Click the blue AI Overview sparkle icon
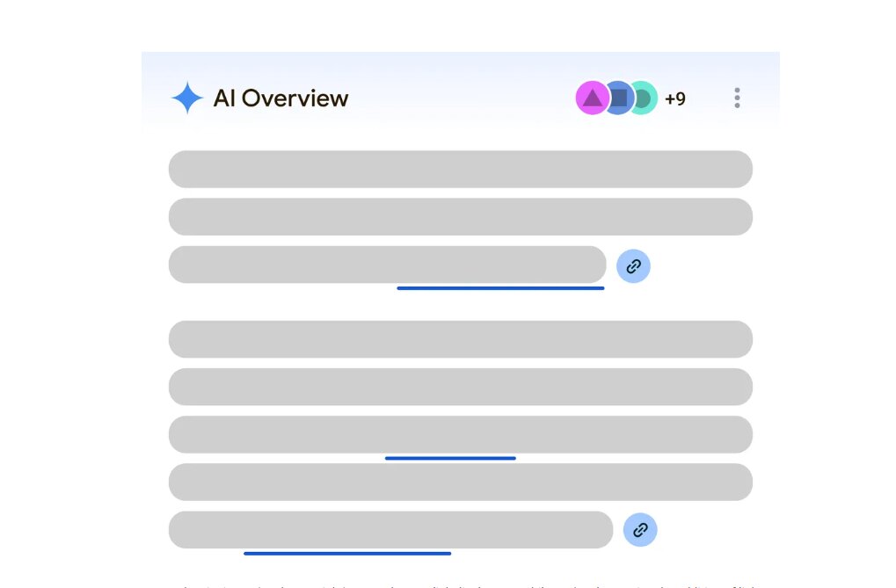896x588 pixels. click(187, 98)
